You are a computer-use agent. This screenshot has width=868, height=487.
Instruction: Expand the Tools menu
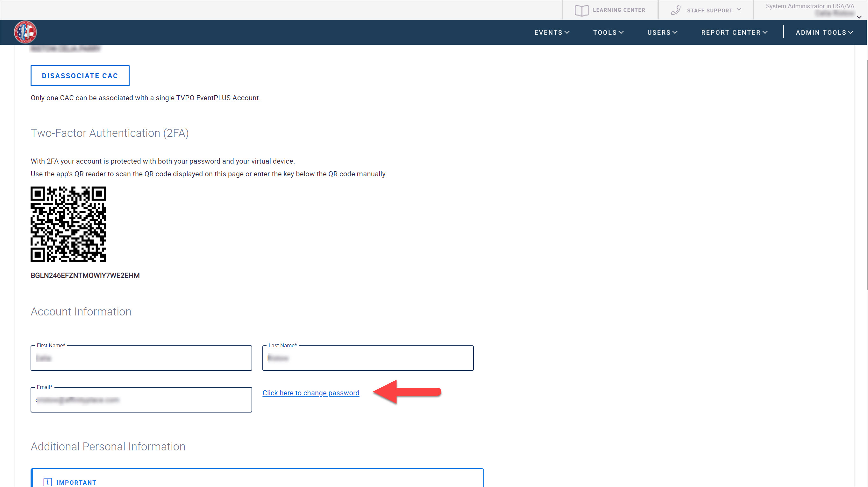click(x=608, y=33)
